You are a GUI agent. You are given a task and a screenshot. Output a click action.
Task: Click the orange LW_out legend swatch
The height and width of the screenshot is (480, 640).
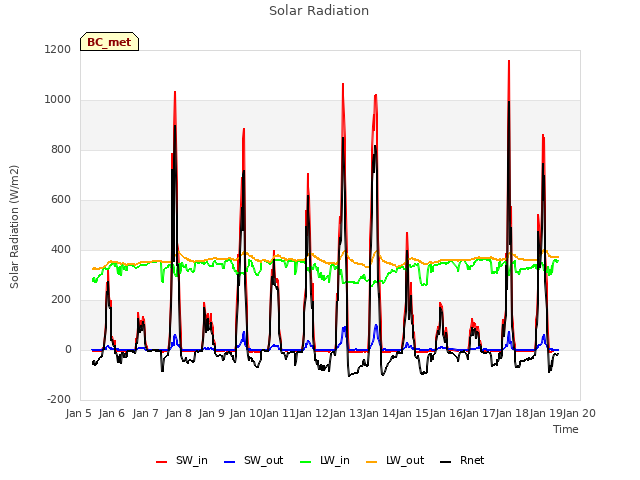[x=371, y=462]
